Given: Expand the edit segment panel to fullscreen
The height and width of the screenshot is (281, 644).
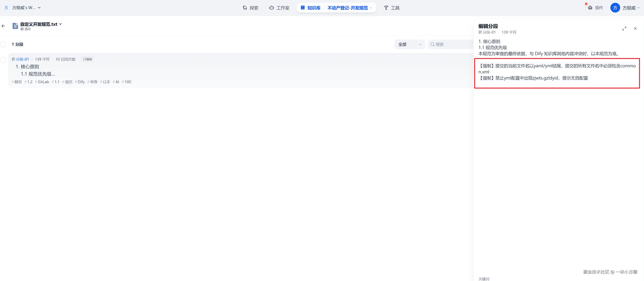Looking at the screenshot, I should [x=624, y=29].
